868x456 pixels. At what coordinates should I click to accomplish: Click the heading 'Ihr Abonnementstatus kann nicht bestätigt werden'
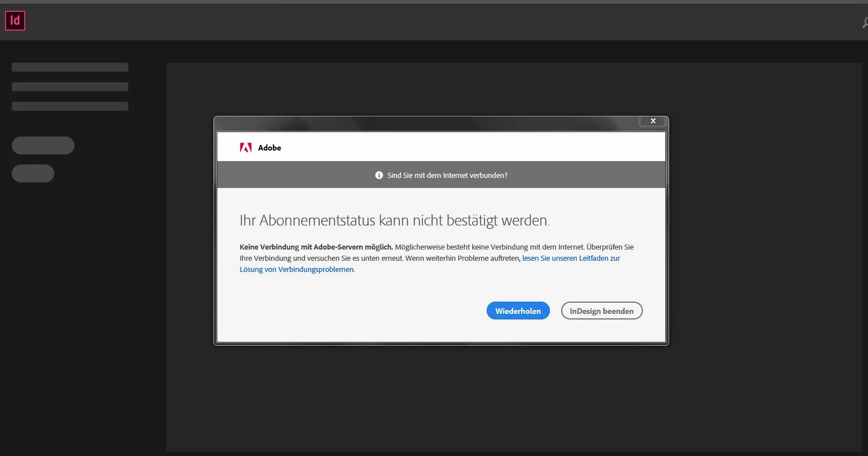tap(394, 220)
